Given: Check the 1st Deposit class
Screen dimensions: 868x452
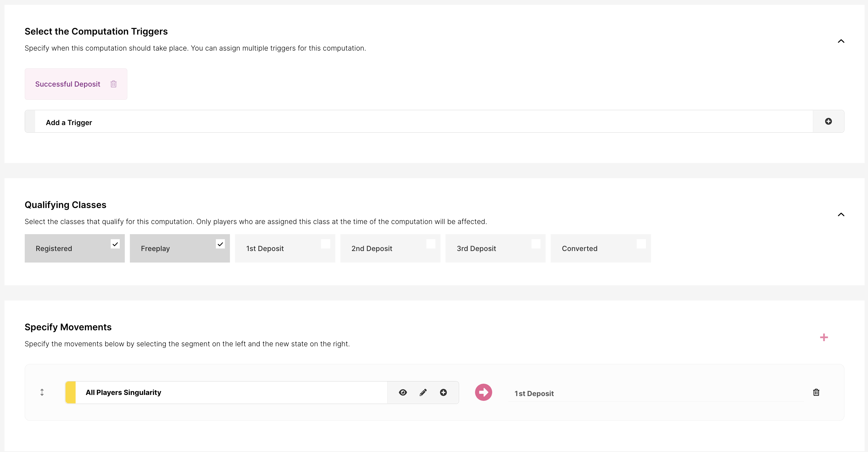Looking at the screenshot, I should [325, 244].
